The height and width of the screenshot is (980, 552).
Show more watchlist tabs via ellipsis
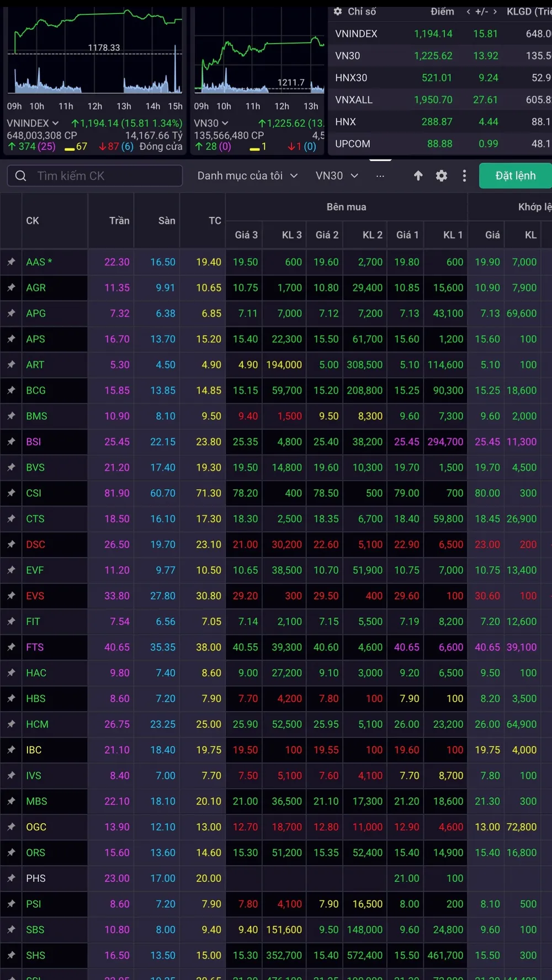(x=380, y=176)
